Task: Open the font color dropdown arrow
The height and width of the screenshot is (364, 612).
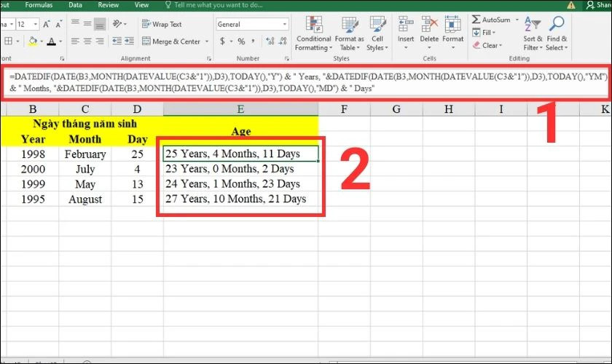Action: pos(60,41)
